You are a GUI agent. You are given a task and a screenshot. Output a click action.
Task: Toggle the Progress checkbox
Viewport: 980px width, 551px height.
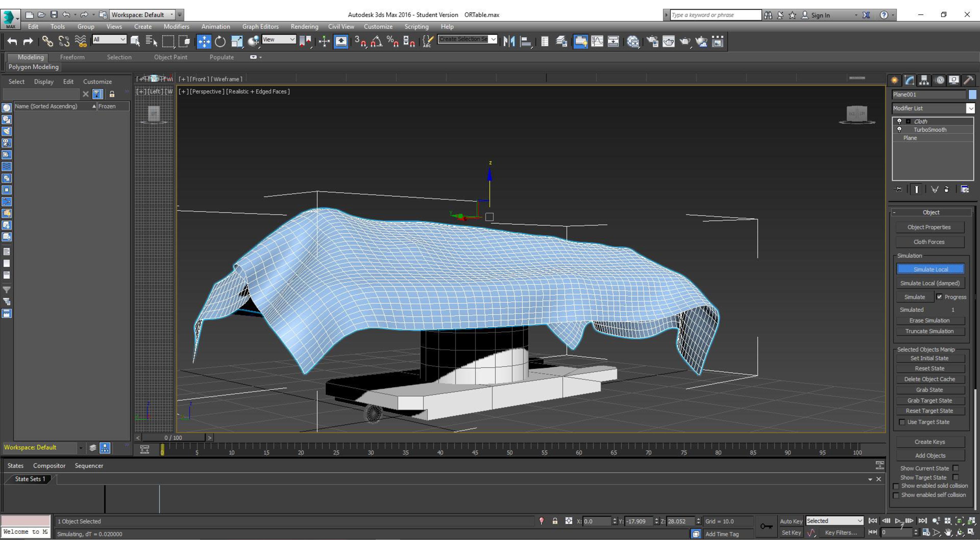coord(939,297)
